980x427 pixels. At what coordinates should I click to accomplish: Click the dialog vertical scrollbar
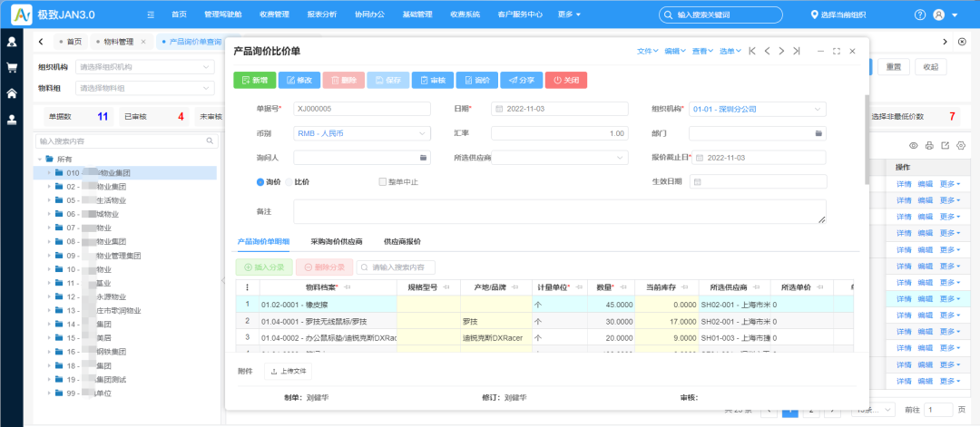(x=867, y=140)
